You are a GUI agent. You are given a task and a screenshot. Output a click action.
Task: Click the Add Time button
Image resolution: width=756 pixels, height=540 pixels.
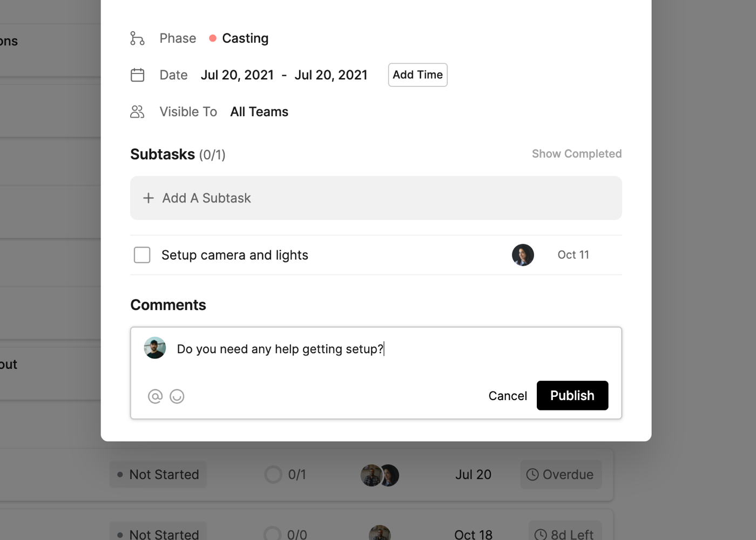pos(417,75)
